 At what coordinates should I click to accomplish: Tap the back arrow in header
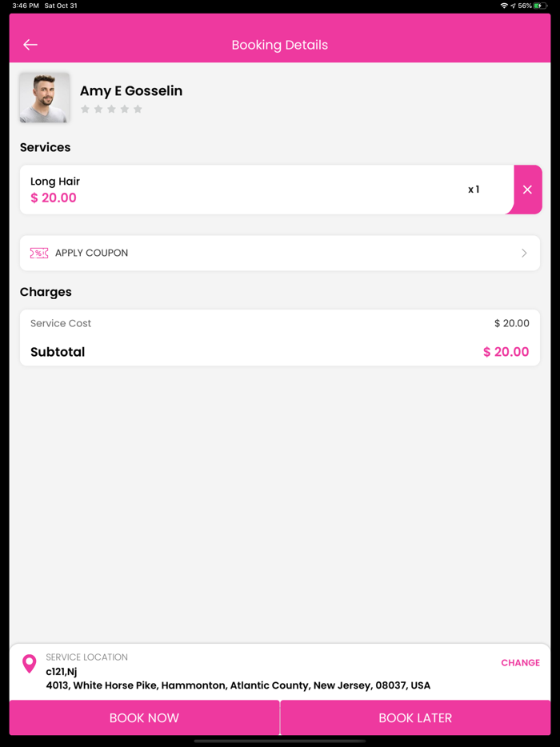[30, 45]
